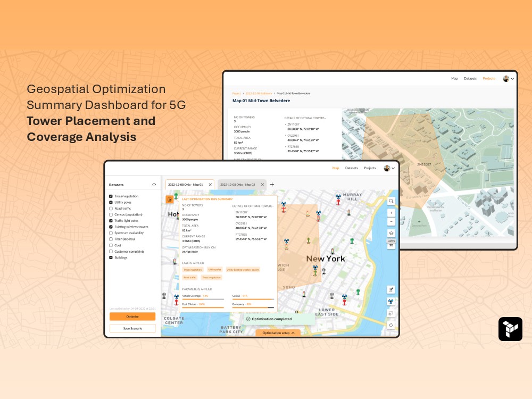
Task: Click the tower marker below New York label
Action: pos(315,270)
